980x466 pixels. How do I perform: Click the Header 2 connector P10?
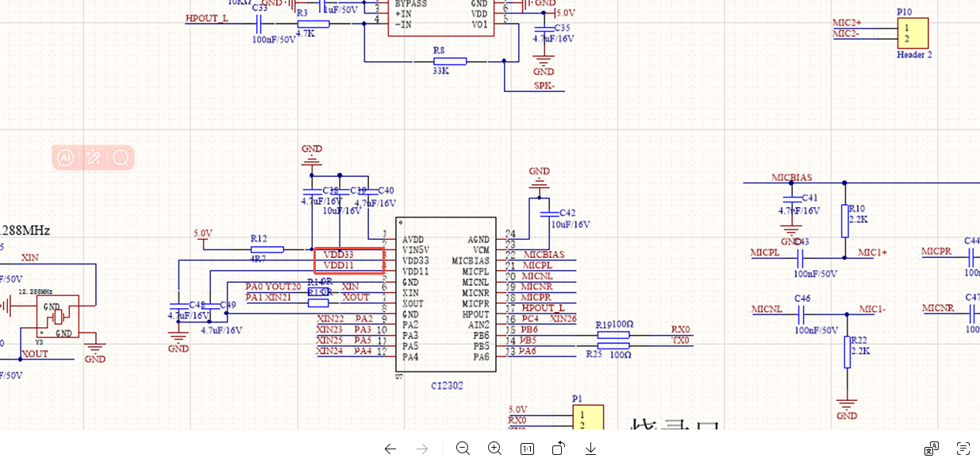(x=913, y=33)
